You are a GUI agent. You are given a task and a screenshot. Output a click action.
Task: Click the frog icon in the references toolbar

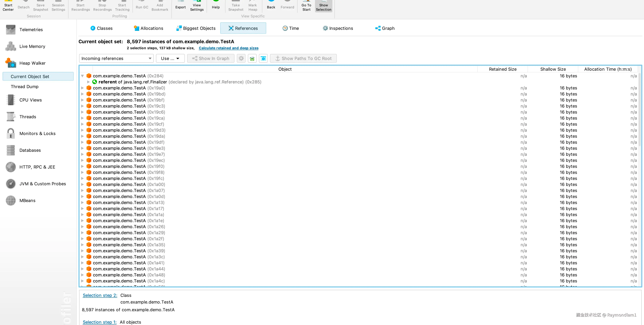tap(252, 58)
